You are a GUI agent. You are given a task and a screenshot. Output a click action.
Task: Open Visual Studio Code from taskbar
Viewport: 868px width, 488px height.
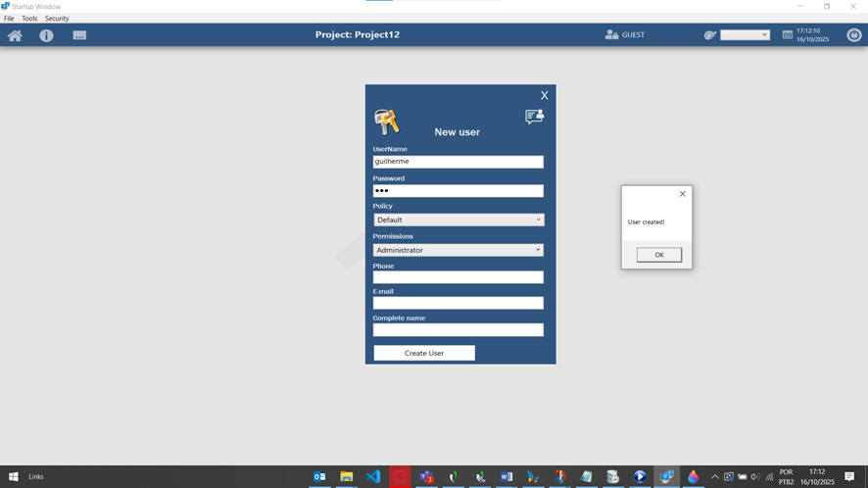tap(373, 477)
